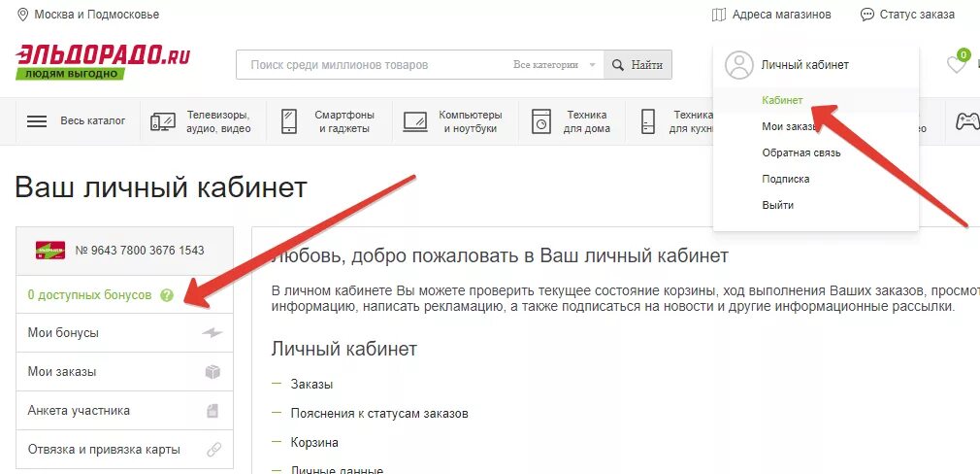Click the magnifier icon in Найти button
The height and width of the screenshot is (474, 980).
tap(617, 65)
